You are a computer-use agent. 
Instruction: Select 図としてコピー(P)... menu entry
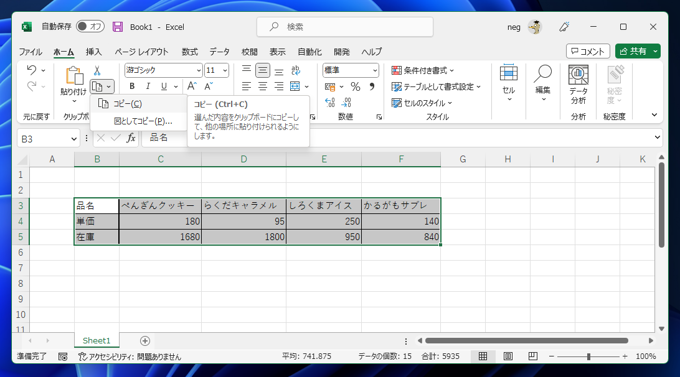click(x=138, y=121)
